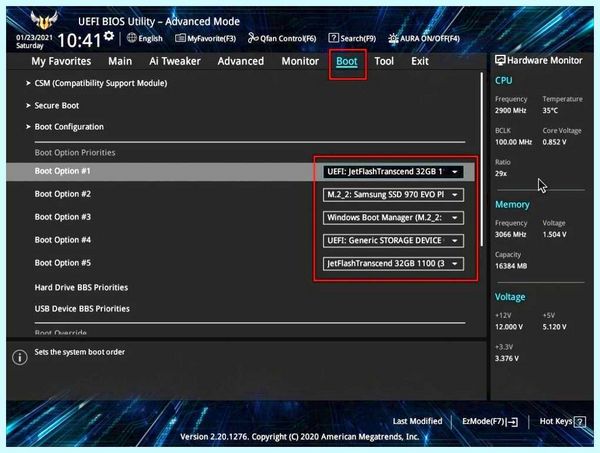Click the Qfan Control fan icon
600x453 pixels.
pos(253,38)
